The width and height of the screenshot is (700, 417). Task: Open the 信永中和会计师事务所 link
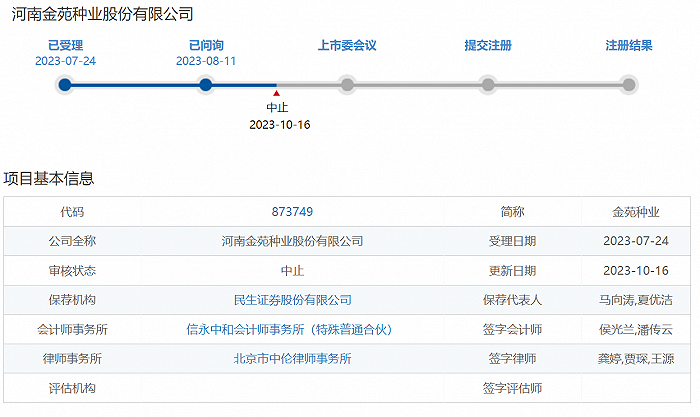(292, 329)
